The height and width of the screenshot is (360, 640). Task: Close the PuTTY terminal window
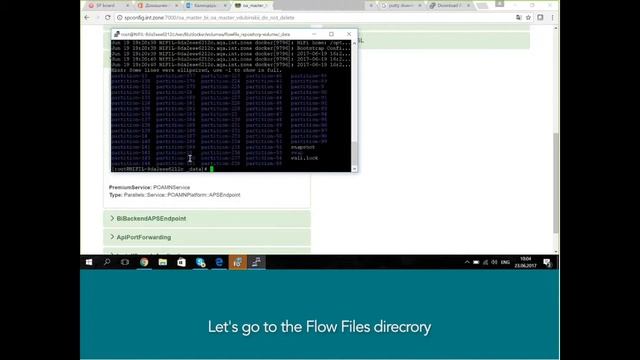(x=349, y=34)
